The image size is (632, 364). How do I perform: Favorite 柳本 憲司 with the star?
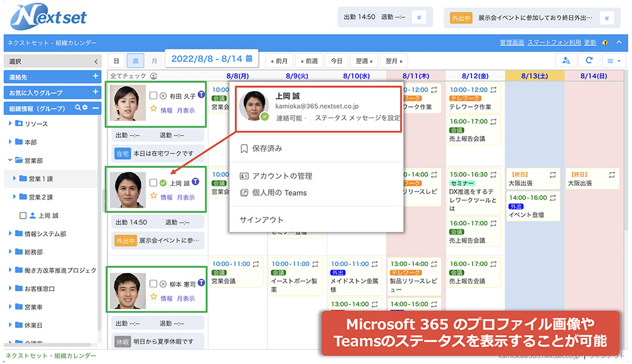(154, 297)
